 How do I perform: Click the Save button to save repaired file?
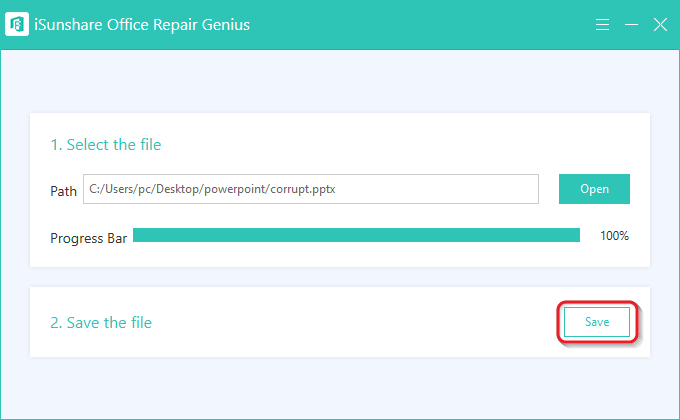[x=597, y=322]
